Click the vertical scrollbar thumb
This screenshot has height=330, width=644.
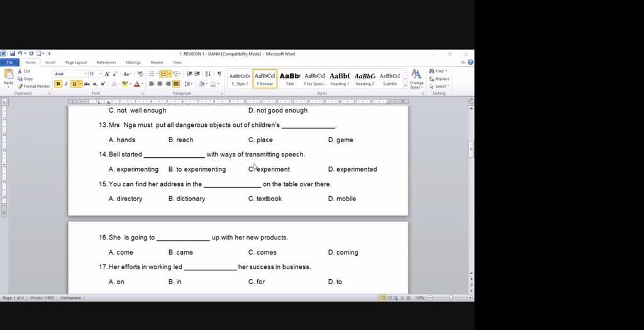[x=471, y=148]
